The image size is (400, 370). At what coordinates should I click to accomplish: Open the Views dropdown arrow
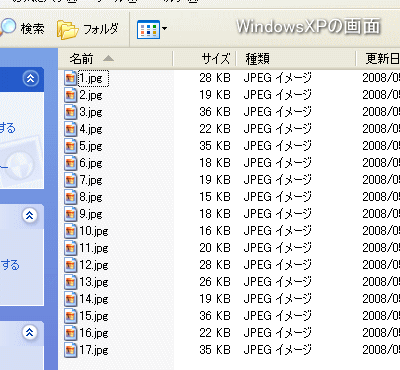pos(164,29)
